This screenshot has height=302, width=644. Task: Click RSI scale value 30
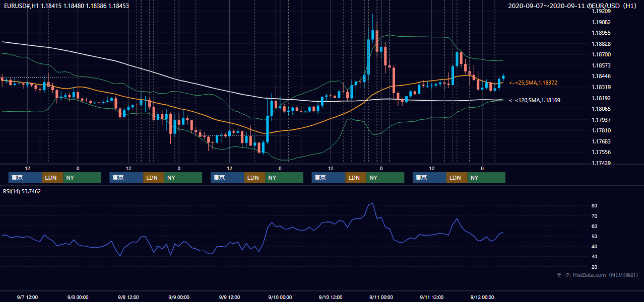[x=595, y=256]
